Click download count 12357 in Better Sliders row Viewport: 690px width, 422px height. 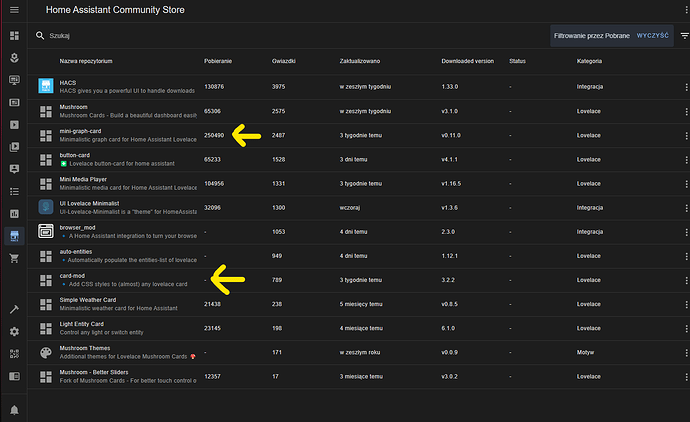point(212,377)
